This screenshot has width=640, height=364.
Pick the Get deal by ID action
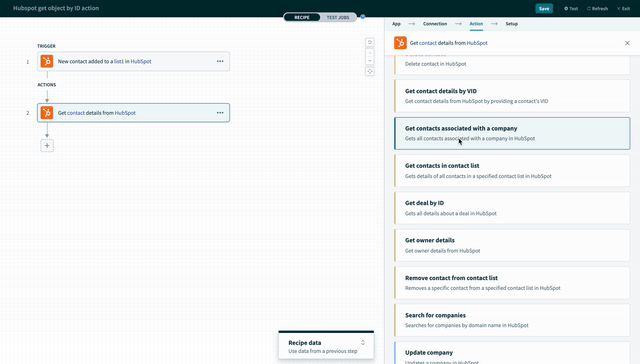(512, 208)
